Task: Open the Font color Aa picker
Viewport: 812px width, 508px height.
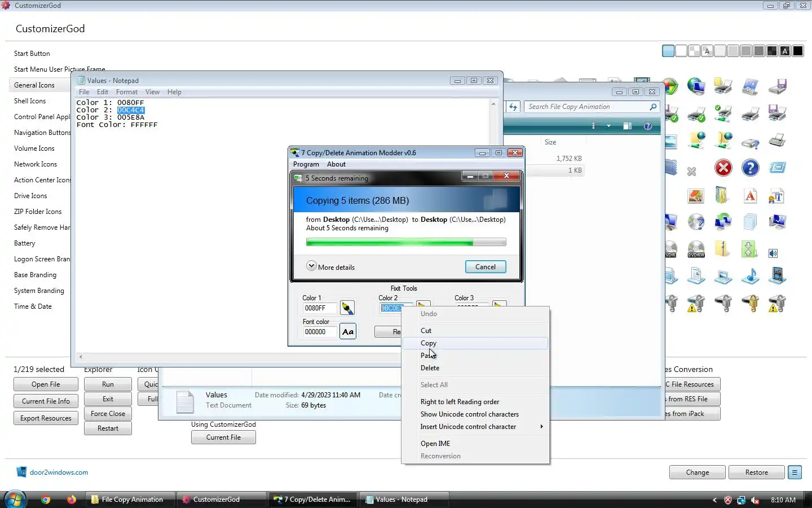Action: coord(348,331)
